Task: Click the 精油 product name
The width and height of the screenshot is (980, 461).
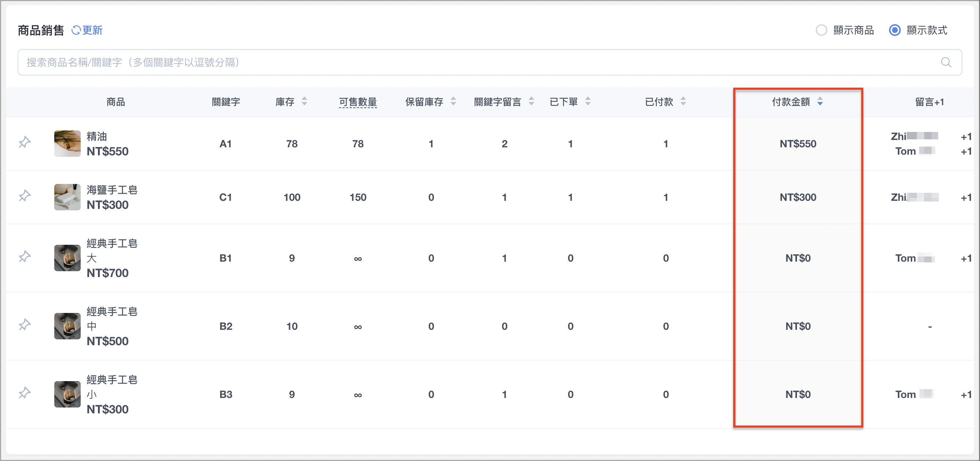Action: [96, 136]
